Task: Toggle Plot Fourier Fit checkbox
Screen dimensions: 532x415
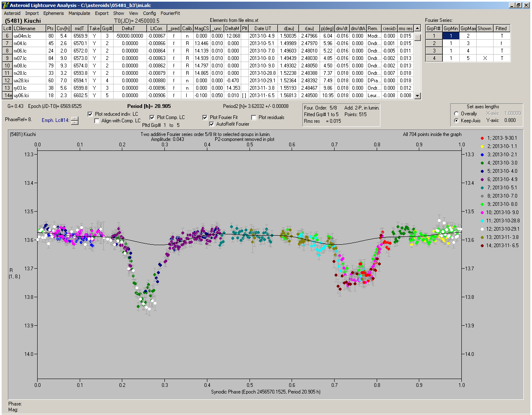Action: coord(205,117)
